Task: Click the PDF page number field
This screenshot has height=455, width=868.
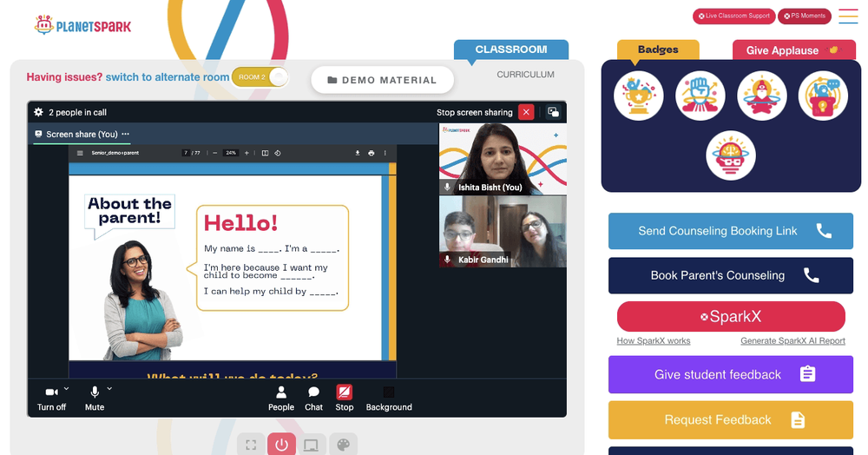Action: [186, 153]
